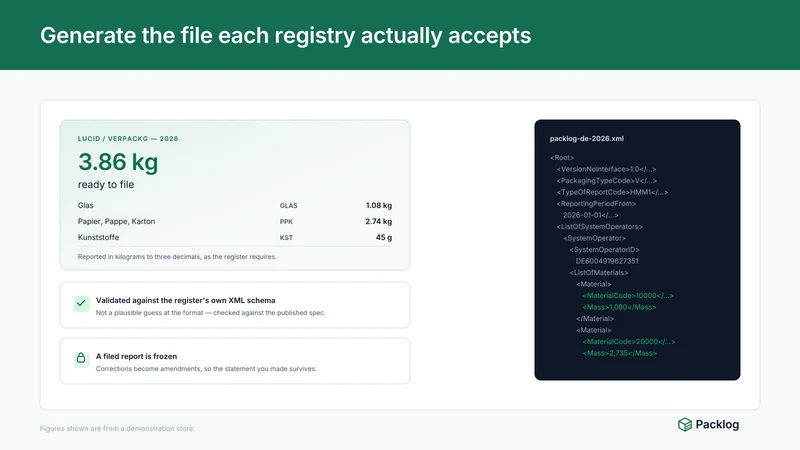The image size is (800, 450).
Task: Click the VersionNoInterface XML line
Action: click(x=607, y=169)
